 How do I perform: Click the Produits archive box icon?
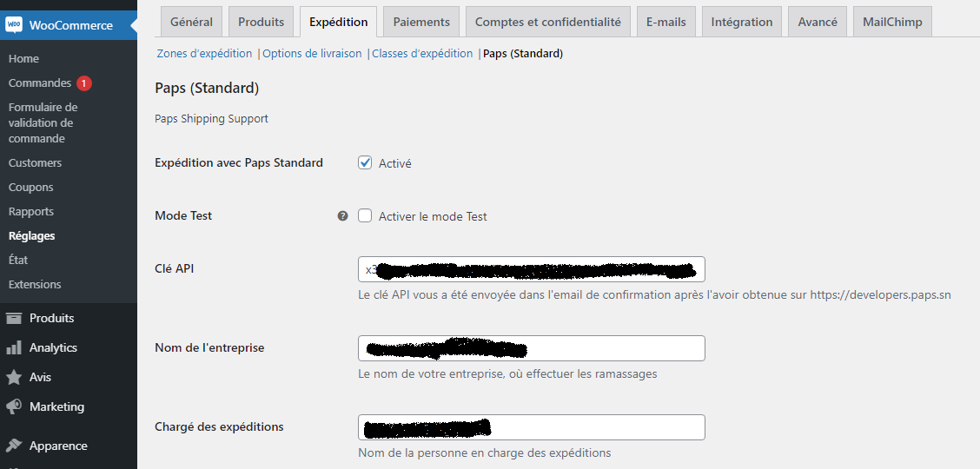(x=14, y=318)
